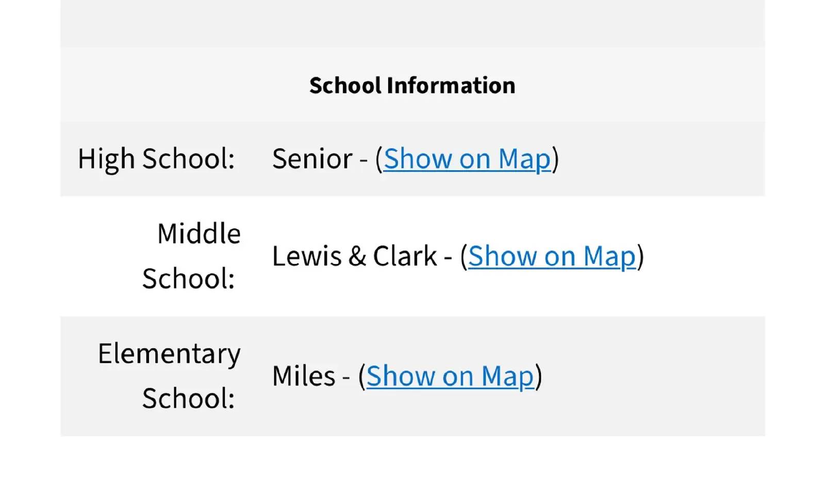
Task: Click the word Elementary in the label
Action: click(169, 354)
